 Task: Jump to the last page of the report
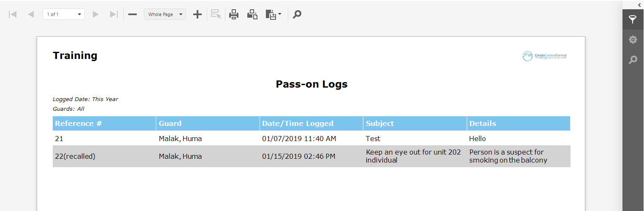(114, 14)
